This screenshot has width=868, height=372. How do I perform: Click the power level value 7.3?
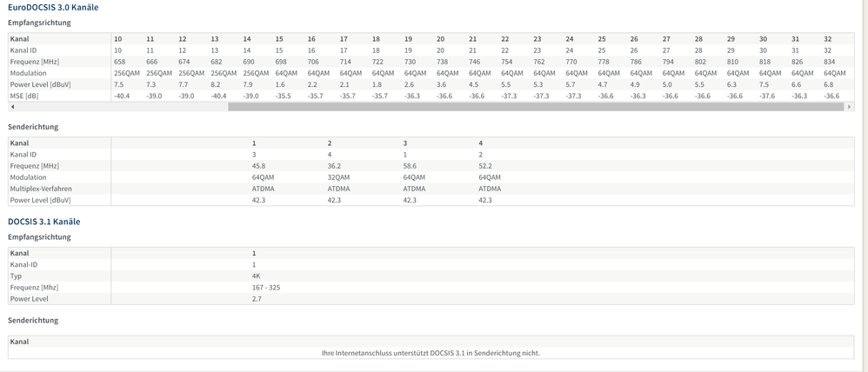(151, 84)
